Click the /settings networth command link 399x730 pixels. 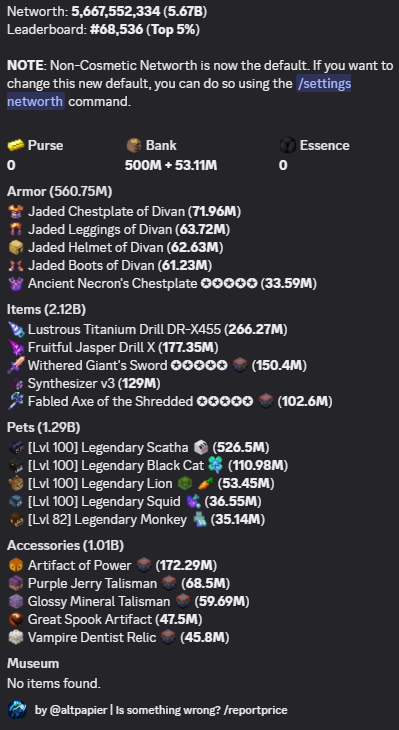coord(179,93)
